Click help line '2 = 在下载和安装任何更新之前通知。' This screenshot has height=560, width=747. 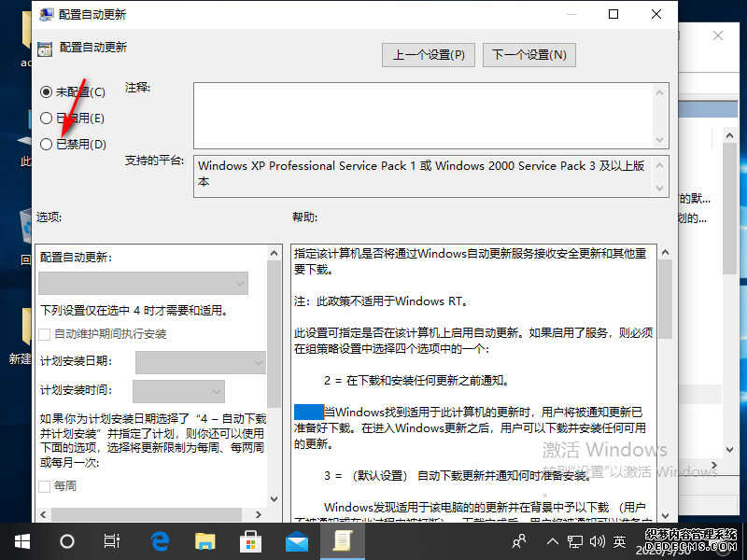tap(416, 381)
